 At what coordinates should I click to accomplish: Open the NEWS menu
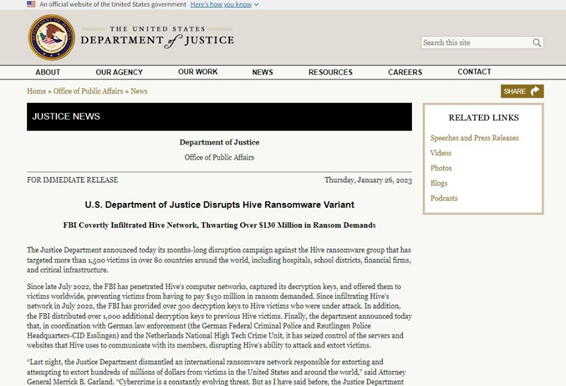point(262,72)
